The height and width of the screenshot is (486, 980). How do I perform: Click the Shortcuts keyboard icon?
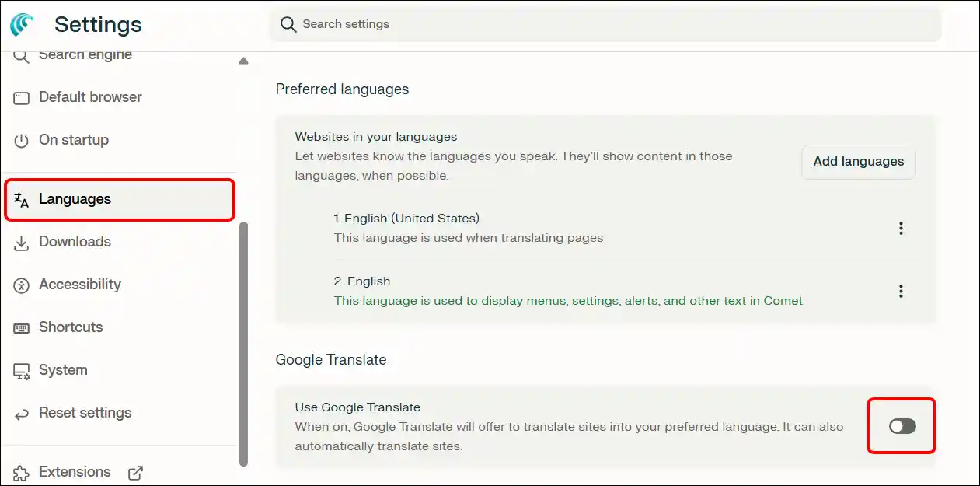tap(23, 327)
